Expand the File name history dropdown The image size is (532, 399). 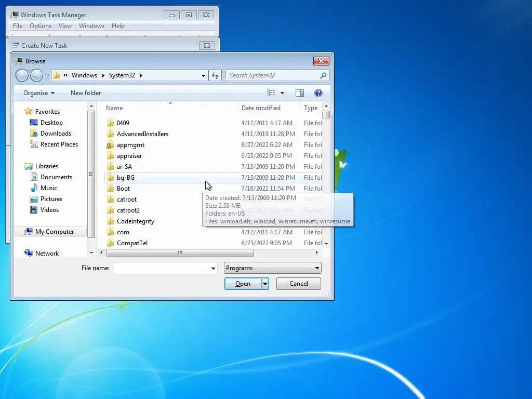pos(213,269)
